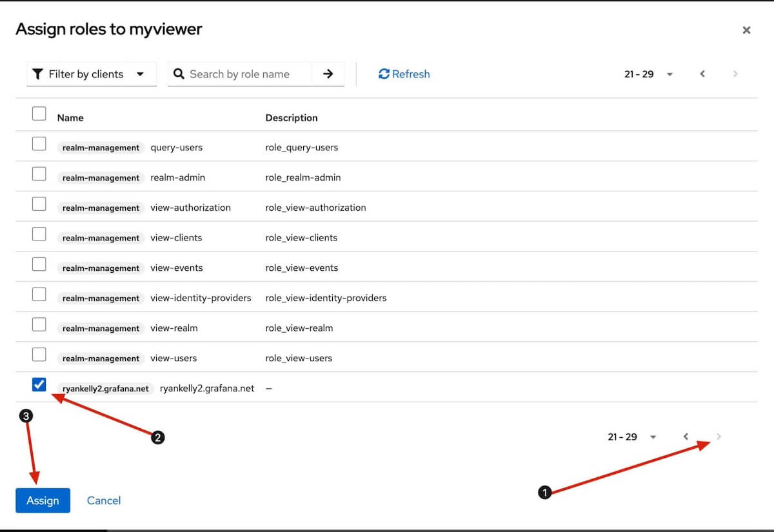Click the view-identity-providers role name
Viewport: 774px width, 532px height.
tap(201, 298)
